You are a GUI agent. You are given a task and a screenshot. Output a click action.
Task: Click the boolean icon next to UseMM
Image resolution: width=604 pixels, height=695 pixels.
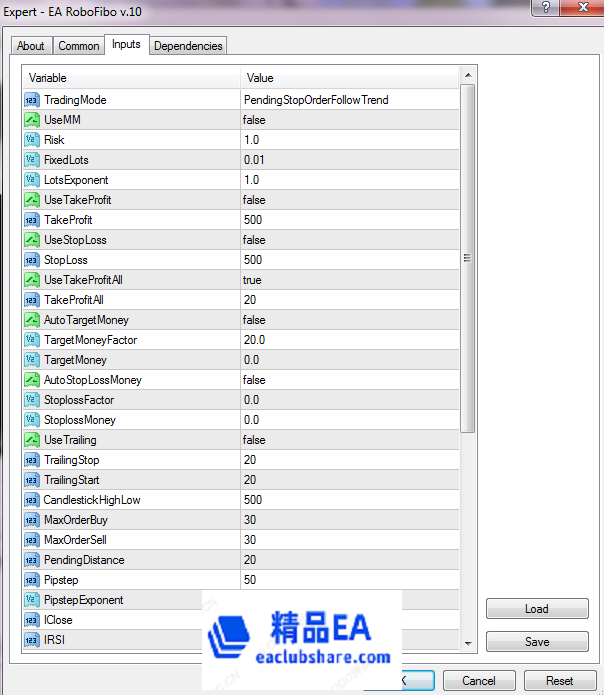(x=31, y=120)
